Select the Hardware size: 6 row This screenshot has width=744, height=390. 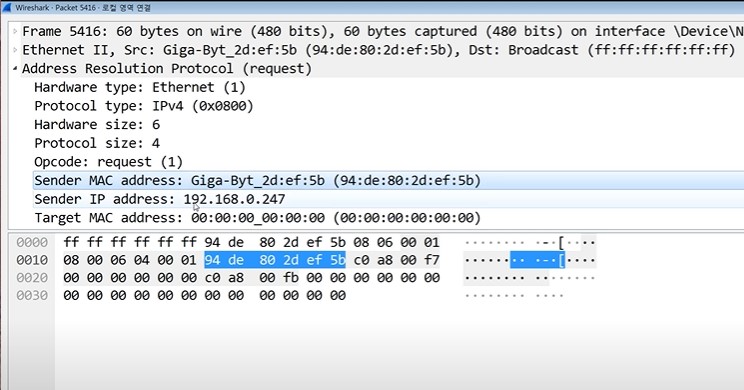[x=97, y=124]
